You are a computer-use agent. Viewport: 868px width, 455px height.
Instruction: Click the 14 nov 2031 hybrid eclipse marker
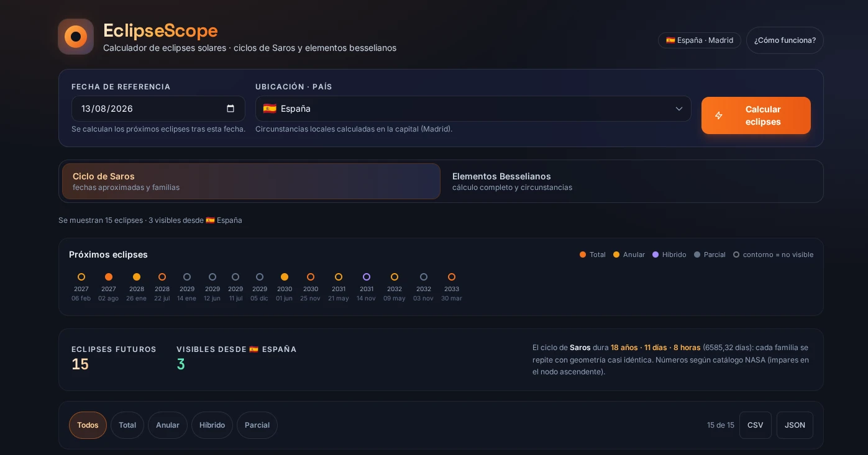[x=367, y=277]
